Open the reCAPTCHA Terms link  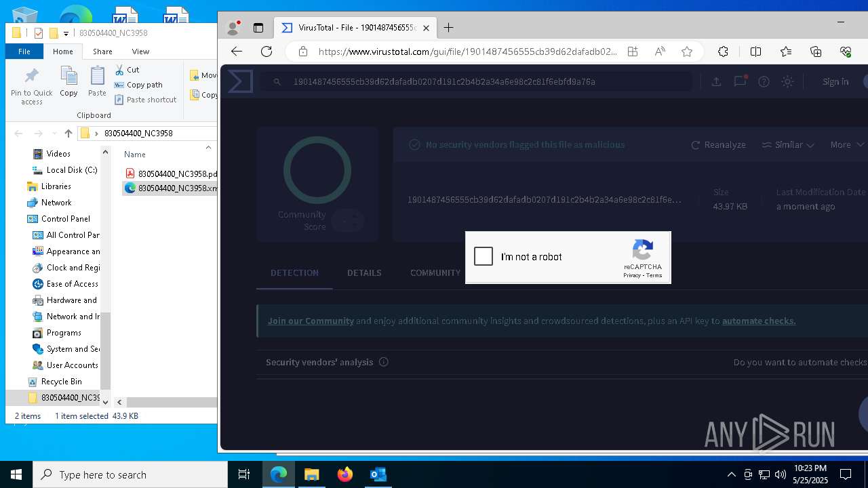[654, 275]
